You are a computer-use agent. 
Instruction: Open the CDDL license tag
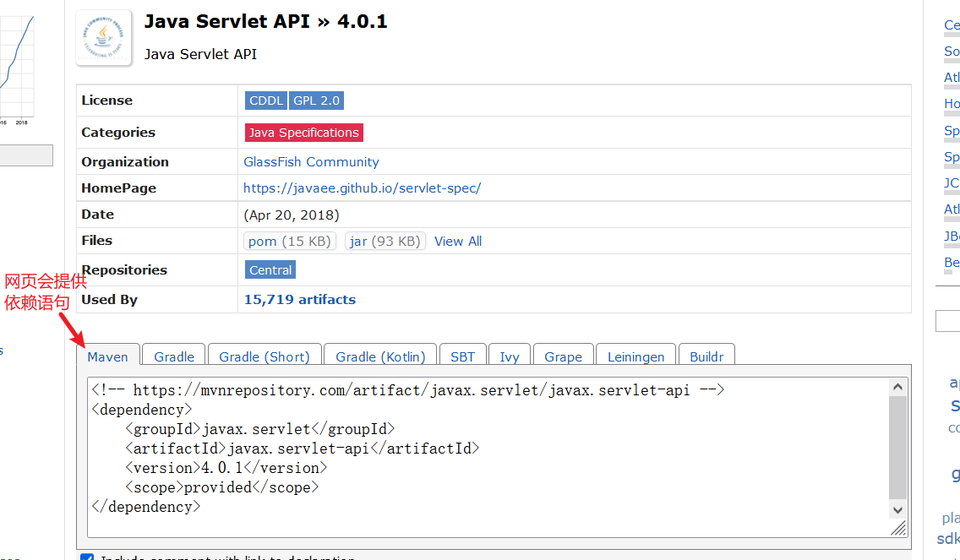point(265,101)
